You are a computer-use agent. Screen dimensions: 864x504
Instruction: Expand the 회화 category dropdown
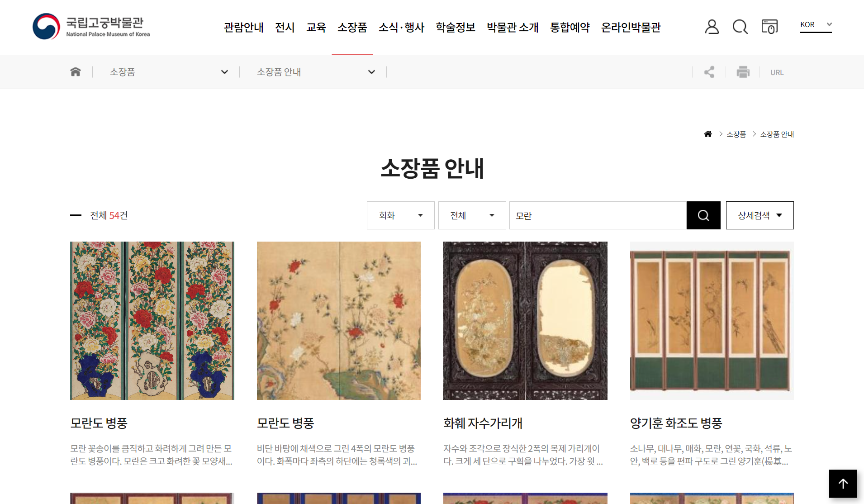[401, 215]
